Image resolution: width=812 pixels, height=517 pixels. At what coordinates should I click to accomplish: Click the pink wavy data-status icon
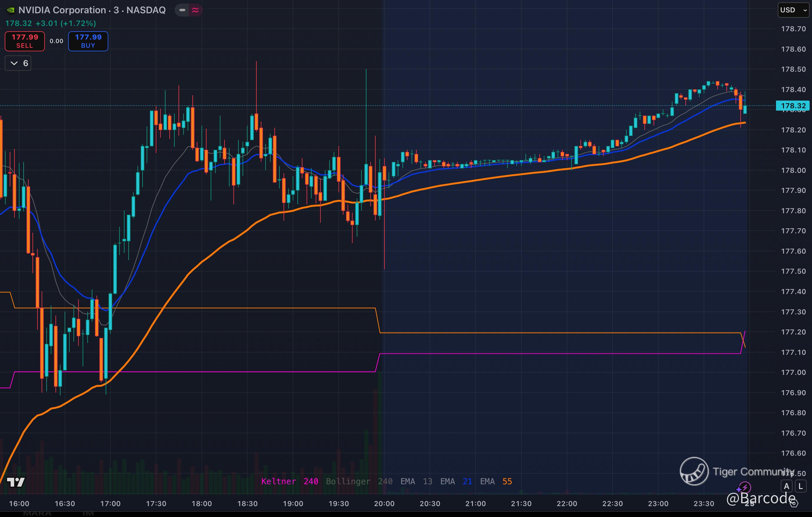[195, 10]
